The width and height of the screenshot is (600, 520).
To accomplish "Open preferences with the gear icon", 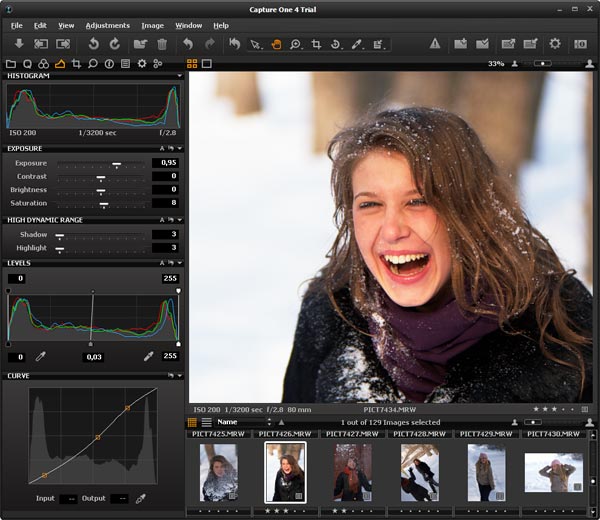I will 555,44.
